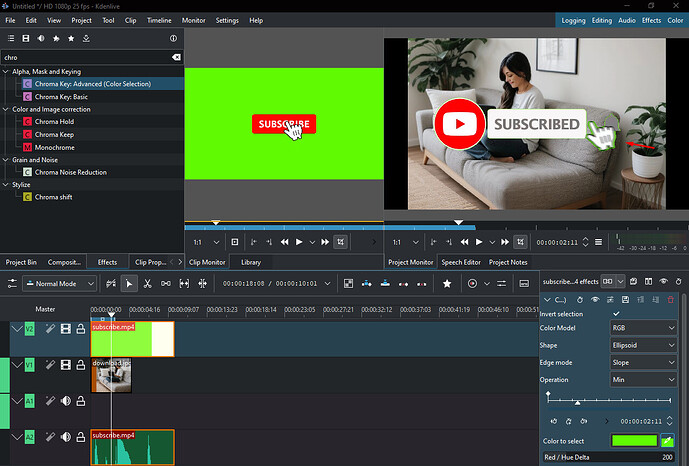Delete the chroma key effect with trash icon
The image size is (689, 466).
click(671, 300)
